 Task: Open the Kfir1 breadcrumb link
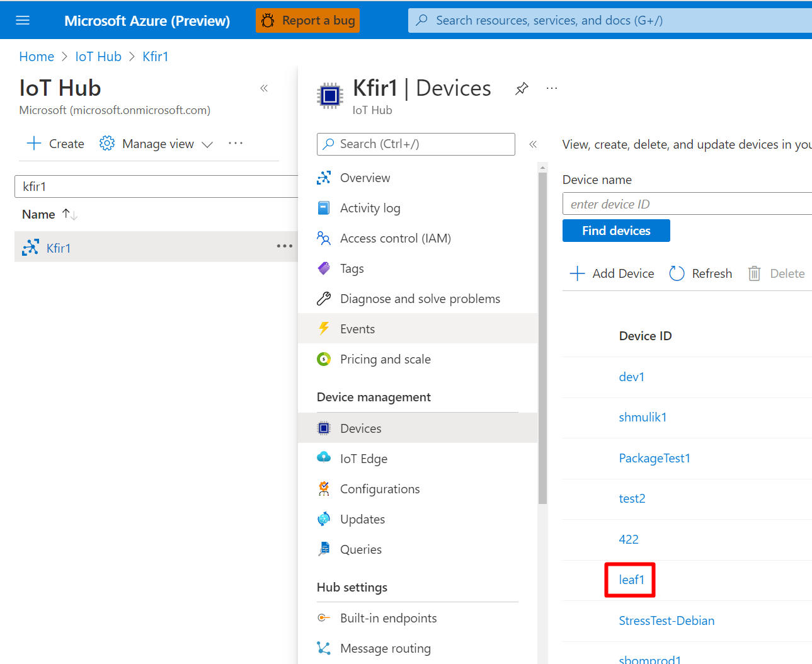pos(156,57)
